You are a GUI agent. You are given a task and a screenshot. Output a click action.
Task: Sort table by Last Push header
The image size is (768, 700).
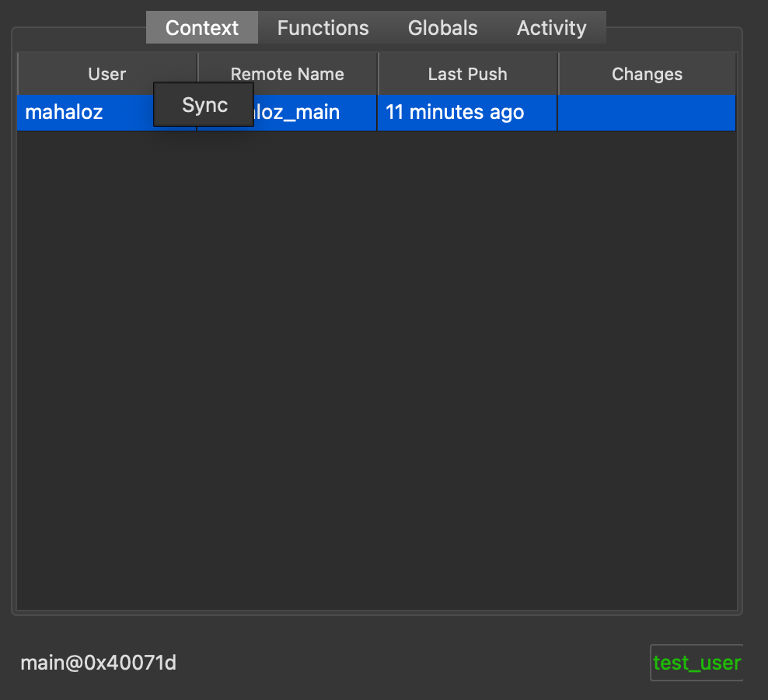(467, 74)
